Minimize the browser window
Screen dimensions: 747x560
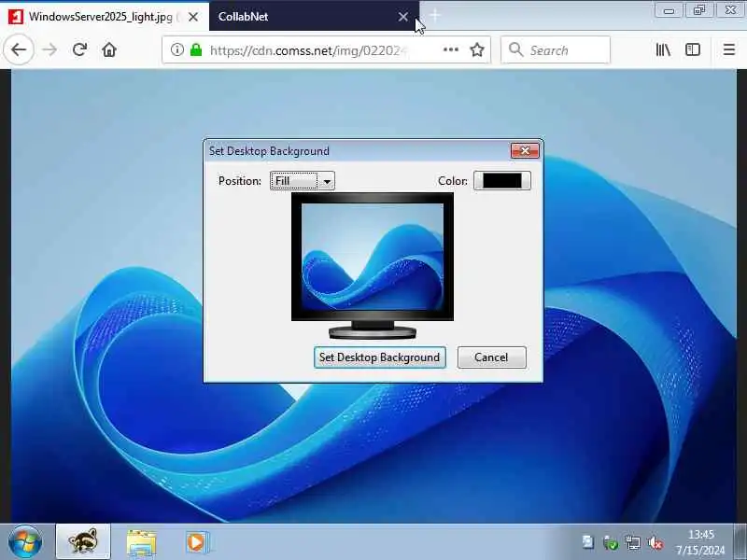(669, 10)
